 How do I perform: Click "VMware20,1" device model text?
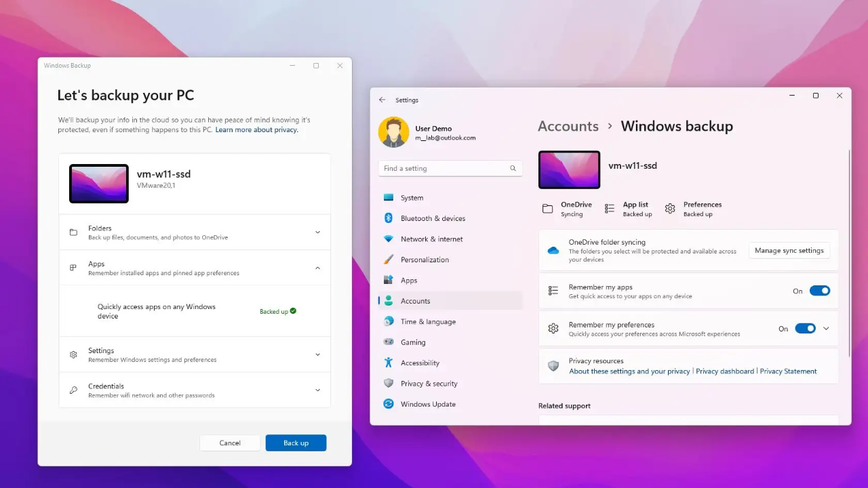pos(156,186)
